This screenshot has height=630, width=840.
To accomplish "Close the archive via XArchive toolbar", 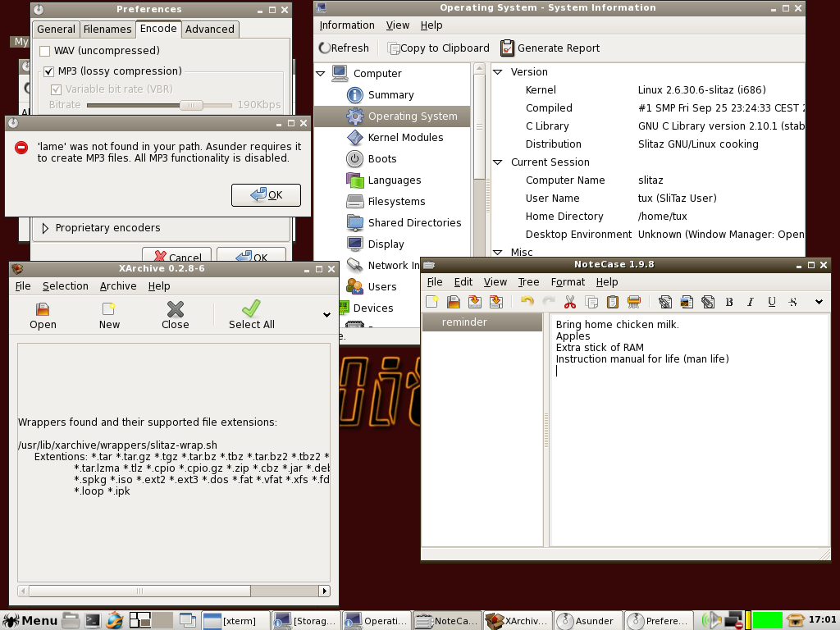I will pos(176,316).
